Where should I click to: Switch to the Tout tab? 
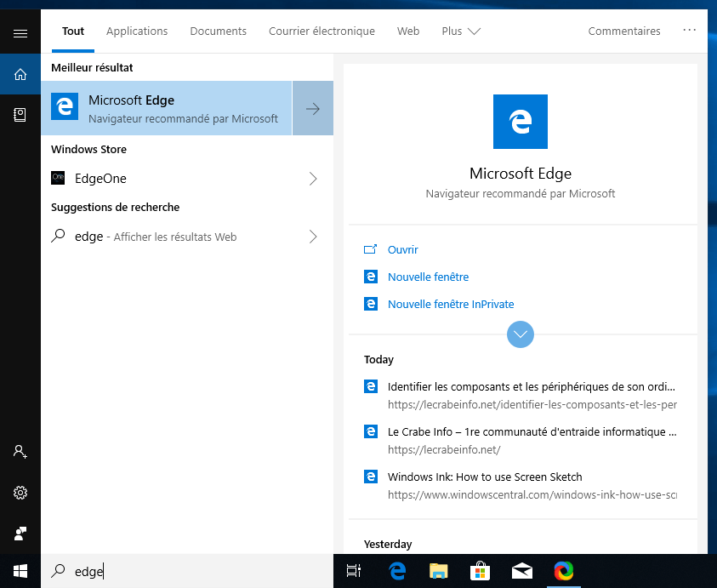(x=73, y=31)
